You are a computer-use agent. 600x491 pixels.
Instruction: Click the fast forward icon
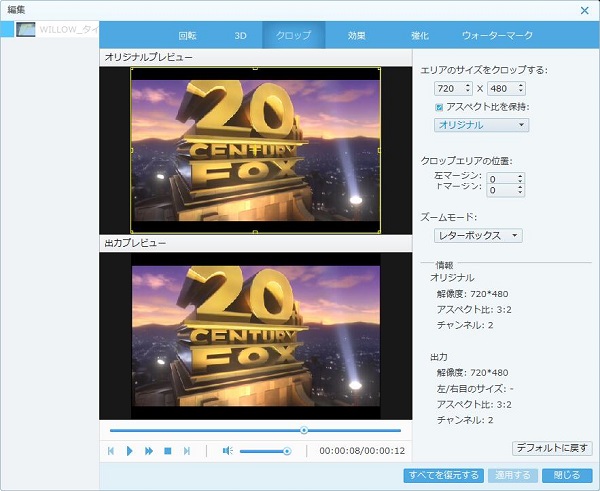click(x=149, y=451)
